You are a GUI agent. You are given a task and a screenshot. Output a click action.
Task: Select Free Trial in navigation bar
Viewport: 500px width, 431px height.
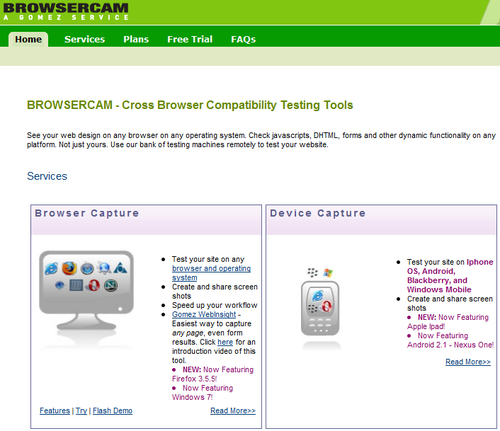tap(190, 39)
